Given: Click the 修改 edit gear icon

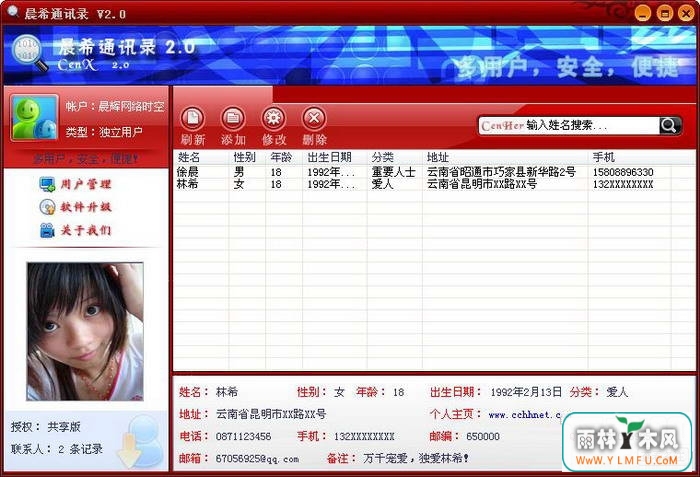Looking at the screenshot, I should coord(273,118).
